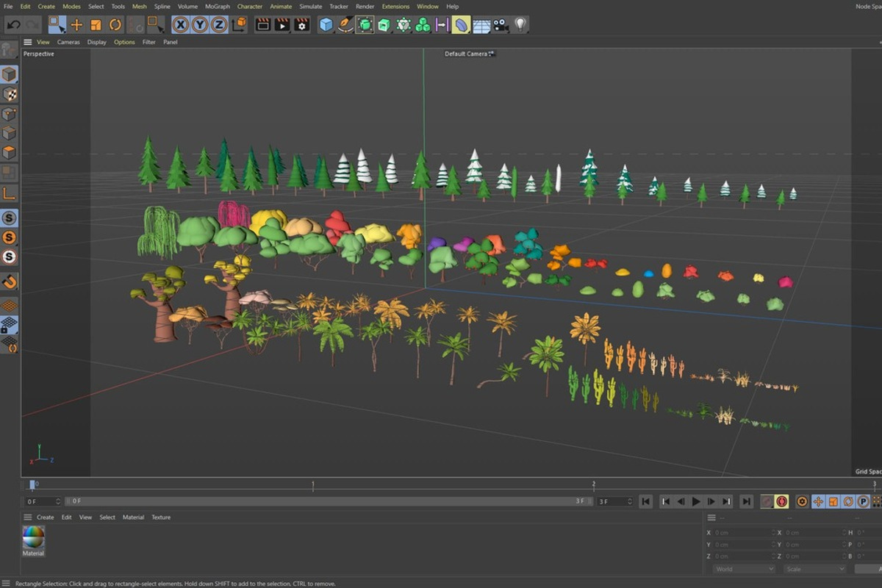Viewport: 882px width, 588px height.
Task: Open the MoGraph menu
Action: [x=217, y=7]
